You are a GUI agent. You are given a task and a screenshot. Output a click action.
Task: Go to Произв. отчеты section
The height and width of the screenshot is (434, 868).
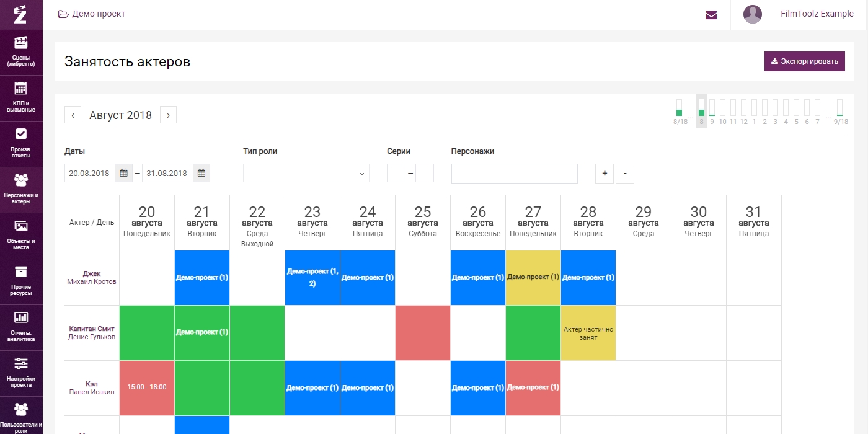pos(21,144)
